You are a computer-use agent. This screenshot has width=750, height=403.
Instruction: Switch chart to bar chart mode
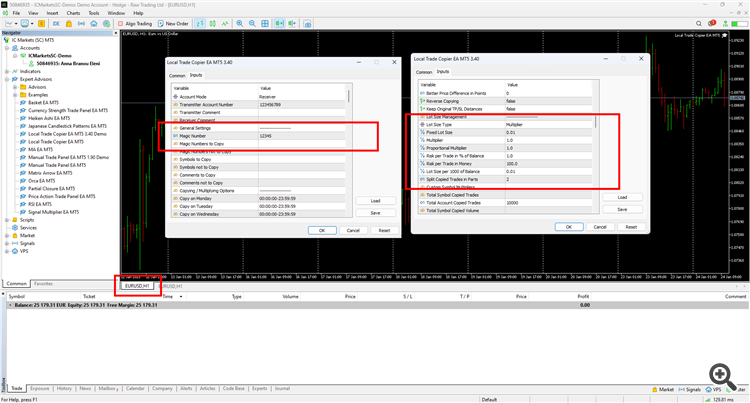(200, 23)
